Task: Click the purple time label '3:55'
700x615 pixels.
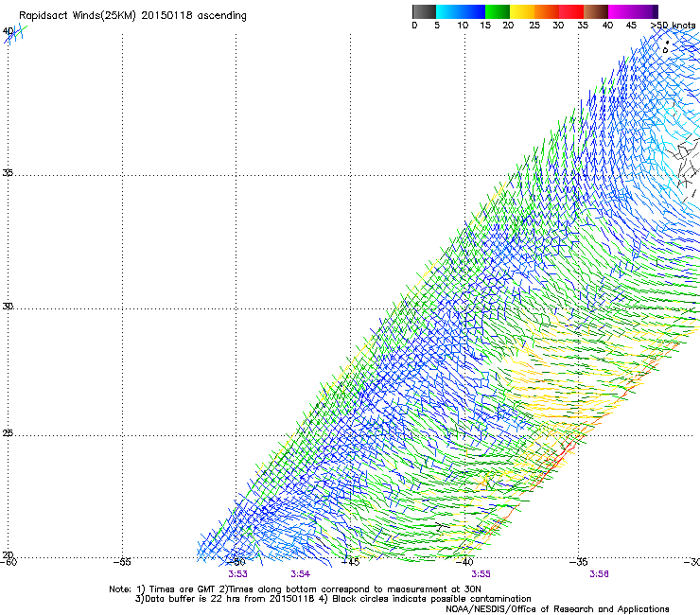Action: point(481,574)
